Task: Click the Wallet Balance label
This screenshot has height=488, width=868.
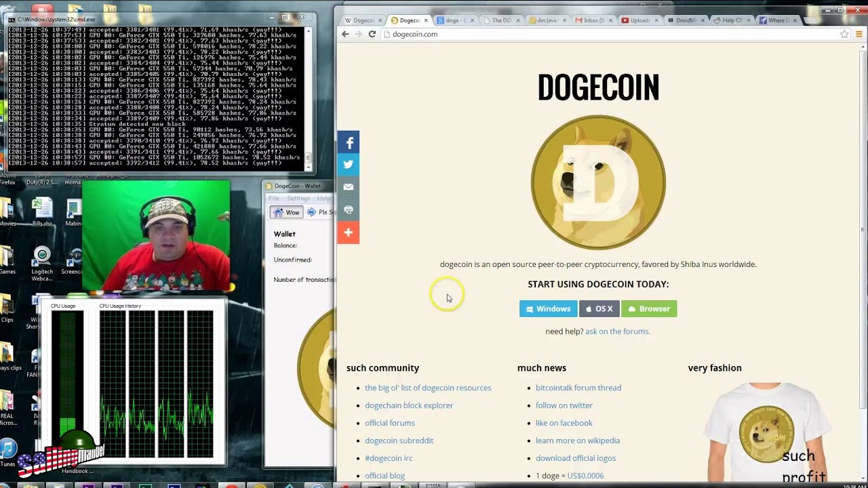Action: [x=285, y=245]
